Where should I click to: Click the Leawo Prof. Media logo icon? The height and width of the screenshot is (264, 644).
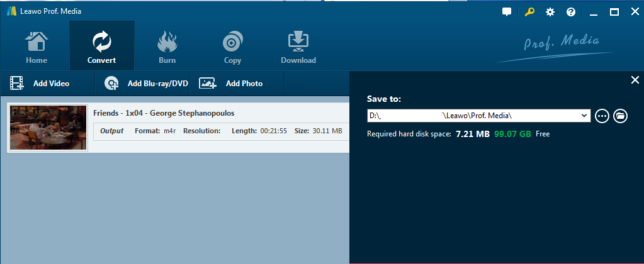(x=11, y=11)
